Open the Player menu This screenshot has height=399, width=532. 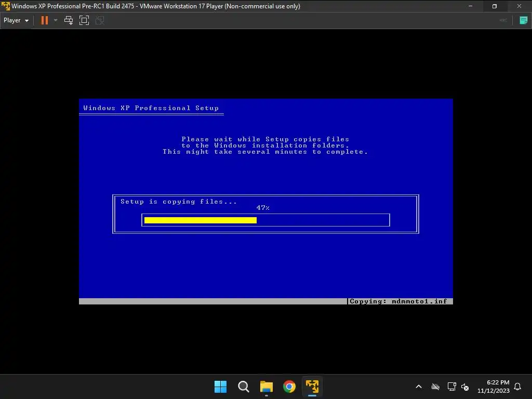(16, 20)
